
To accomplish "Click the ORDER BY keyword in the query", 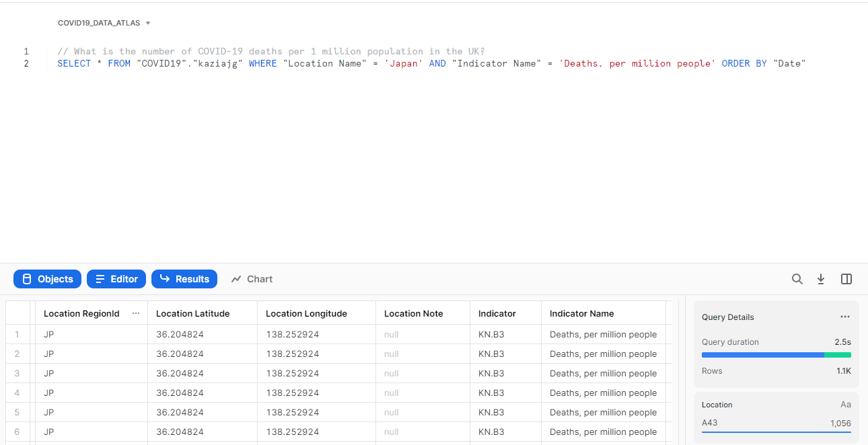I will [744, 63].
